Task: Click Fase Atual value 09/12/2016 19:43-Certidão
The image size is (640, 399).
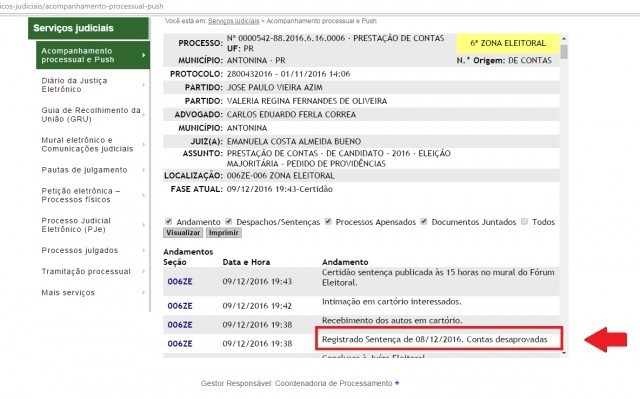Action: (280, 189)
